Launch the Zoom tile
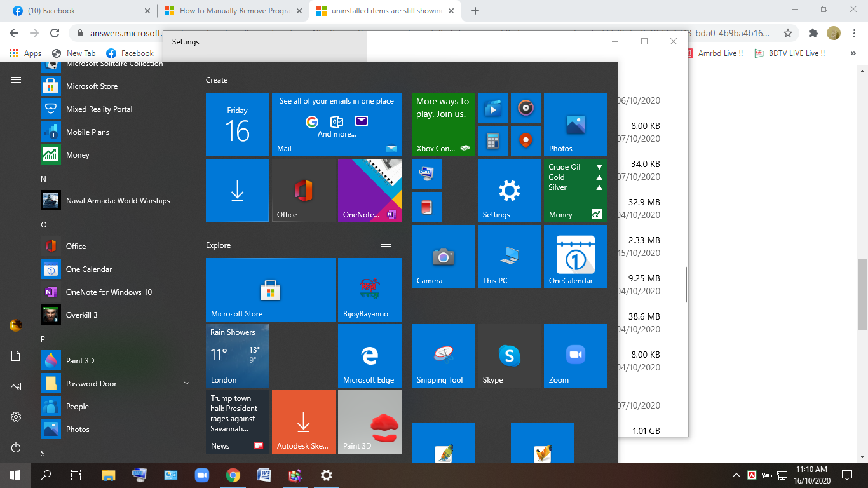Viewport: 868px width, 488px height. click(575, 356)
